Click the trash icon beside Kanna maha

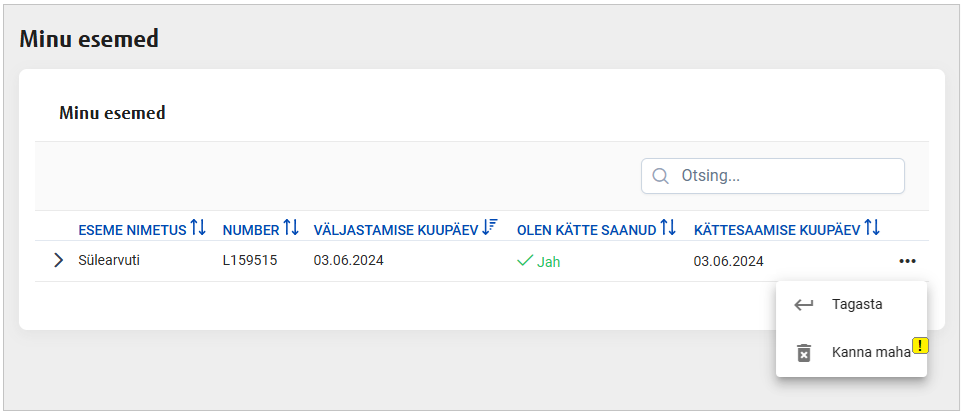[x=804, y=353]
